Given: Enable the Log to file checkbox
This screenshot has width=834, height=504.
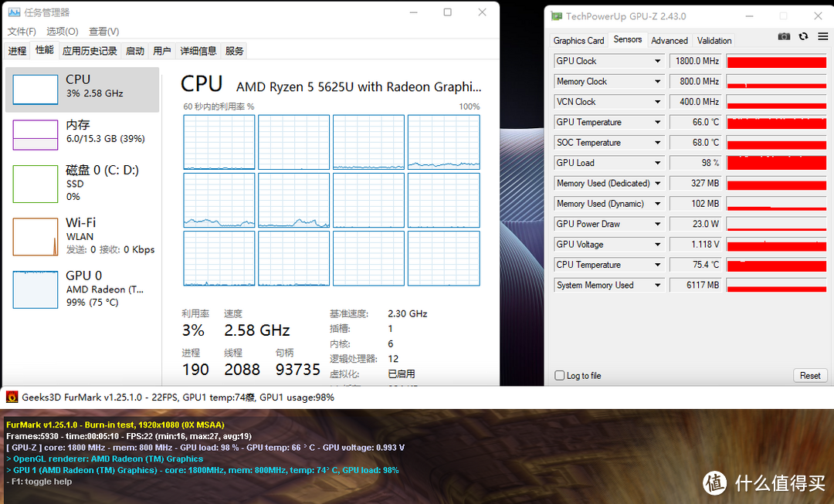Looking at the screenshot, I should point(560,375).
